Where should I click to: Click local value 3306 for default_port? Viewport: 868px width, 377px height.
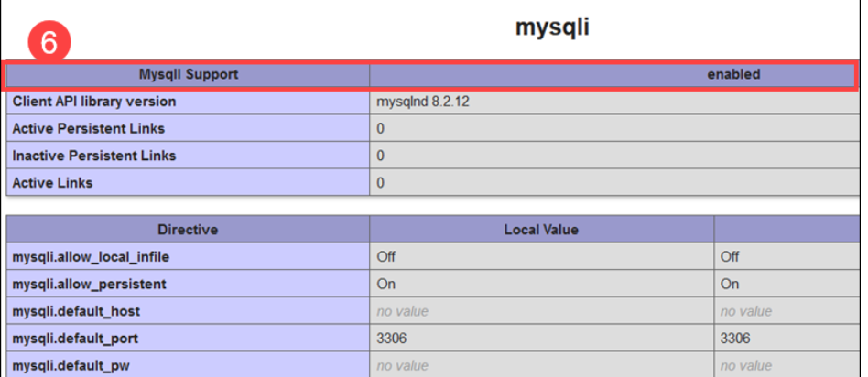pos(391,339)
